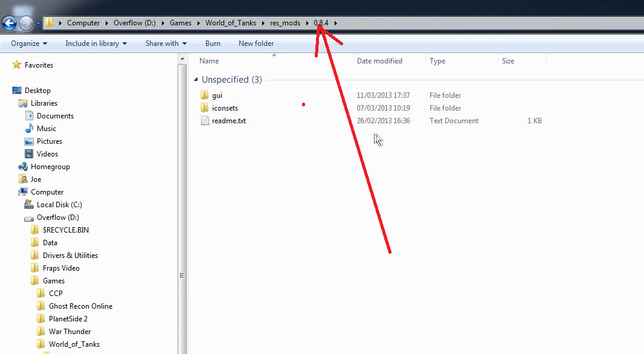Click the Homegroup icon
This screenshot has height=354, width=644.
[23, 166]
